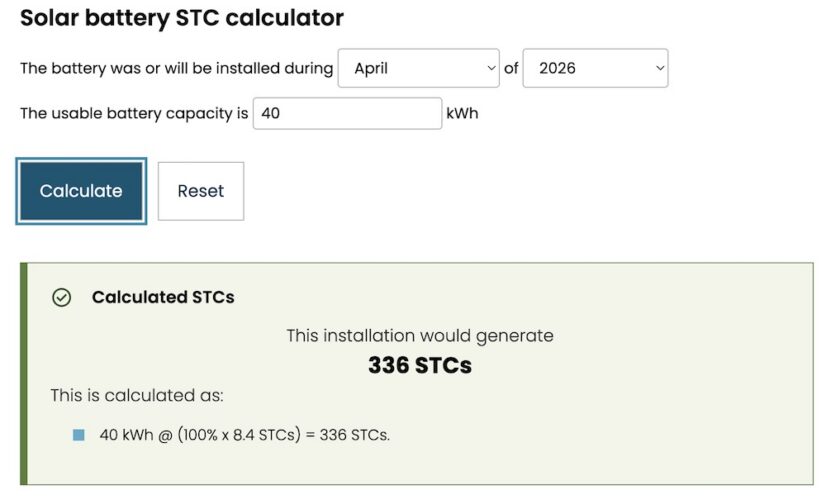Viewport: 826px width, 500px height.
Task: Click the kWh unit label
Action: (462, 114)
